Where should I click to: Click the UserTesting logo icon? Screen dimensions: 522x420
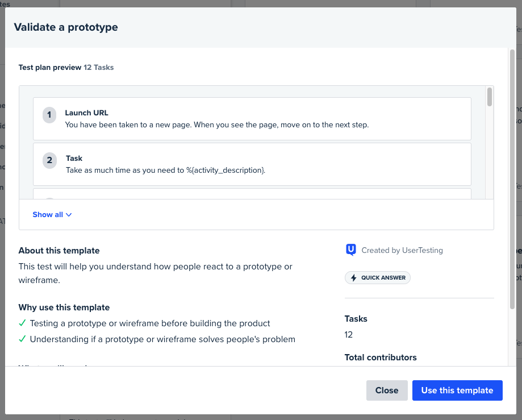(351, 250)
